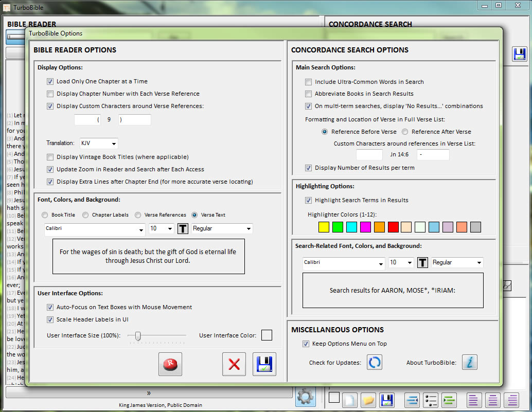Click the verse reference suffix character field containing ')'

pyautogui.click(x=135, y=120)
